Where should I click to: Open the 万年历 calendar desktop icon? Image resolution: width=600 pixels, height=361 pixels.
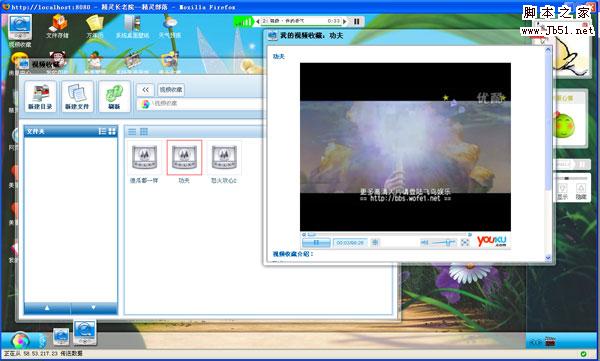click(95, 26)
